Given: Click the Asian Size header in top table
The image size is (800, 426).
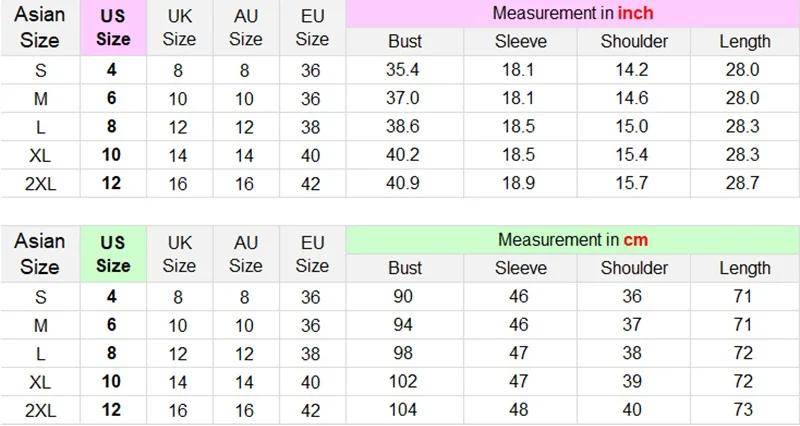Looking at the screenshot, I should 40,28.
